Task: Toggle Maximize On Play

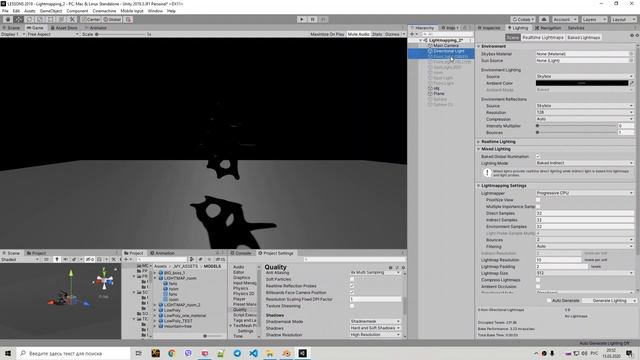Action: pos(327,34)
